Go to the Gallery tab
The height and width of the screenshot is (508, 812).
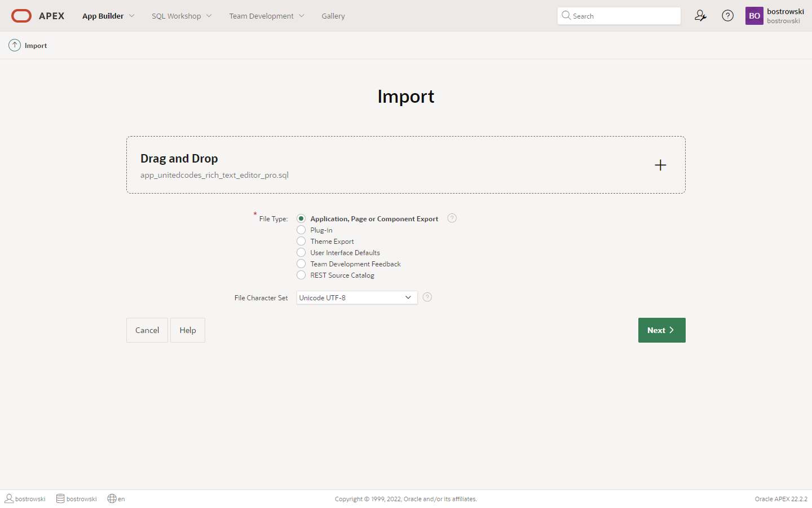click(x=333, y=16)
